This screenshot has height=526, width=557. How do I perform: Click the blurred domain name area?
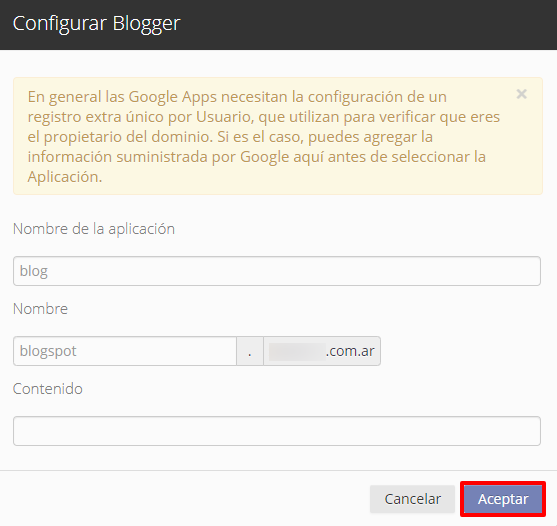[x=297, y=351]
